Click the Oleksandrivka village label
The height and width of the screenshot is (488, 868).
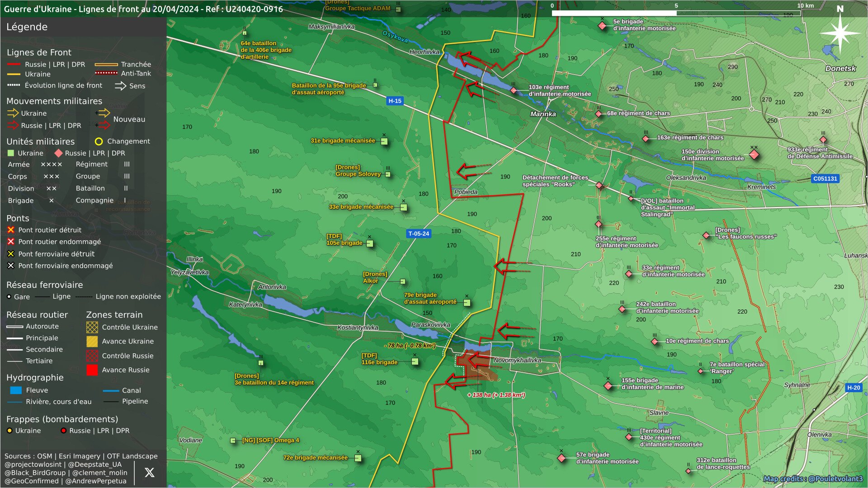coord(686,178)
